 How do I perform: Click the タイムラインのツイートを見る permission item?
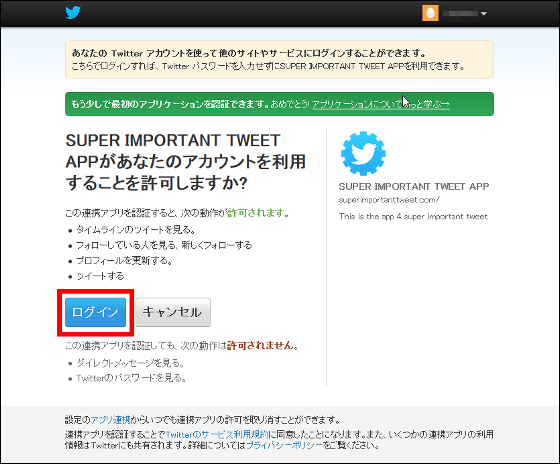pos(135,230)
